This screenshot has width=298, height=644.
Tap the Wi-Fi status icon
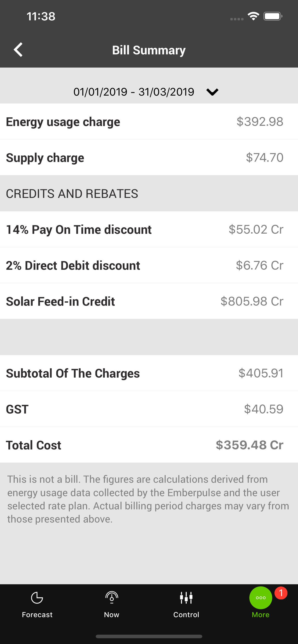(x=253, y=16)
